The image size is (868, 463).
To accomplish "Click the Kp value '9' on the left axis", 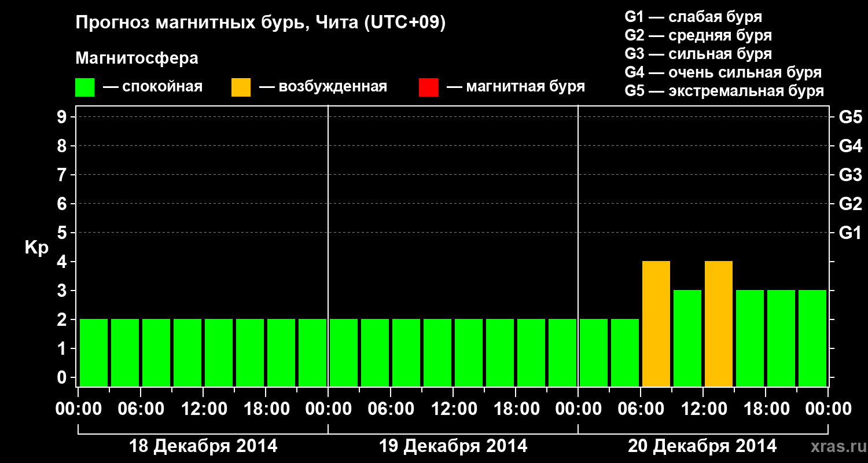I will pyautogui.click(x=63, y=117).
